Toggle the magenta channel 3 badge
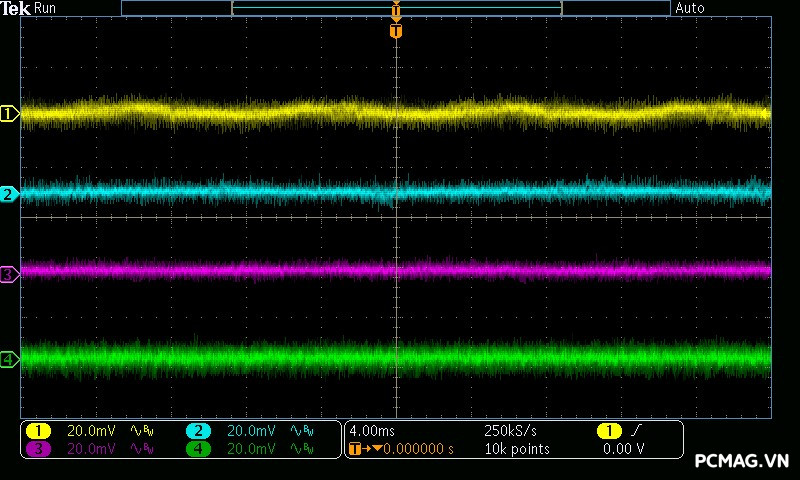This screenshot has width=800, height=480. coord(38,449)
